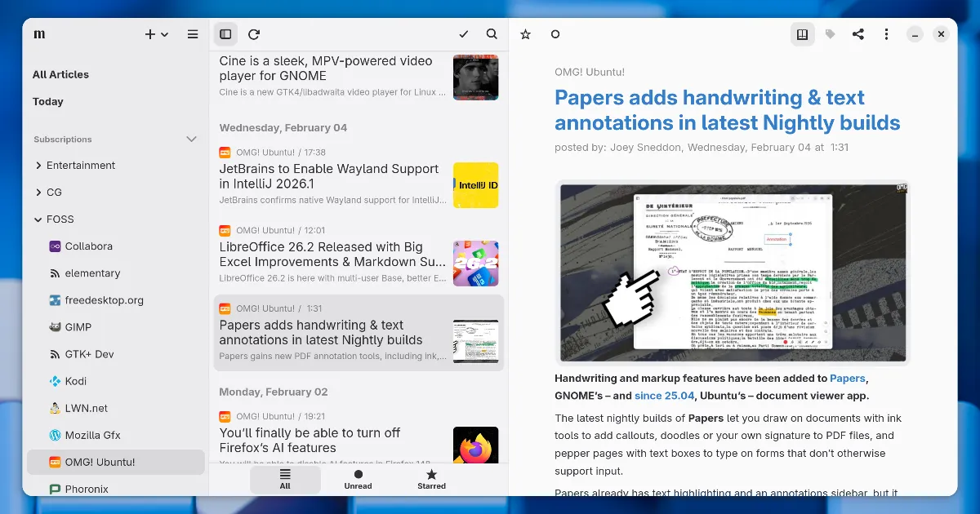Share the article via share icon

[x=857, y=34]
